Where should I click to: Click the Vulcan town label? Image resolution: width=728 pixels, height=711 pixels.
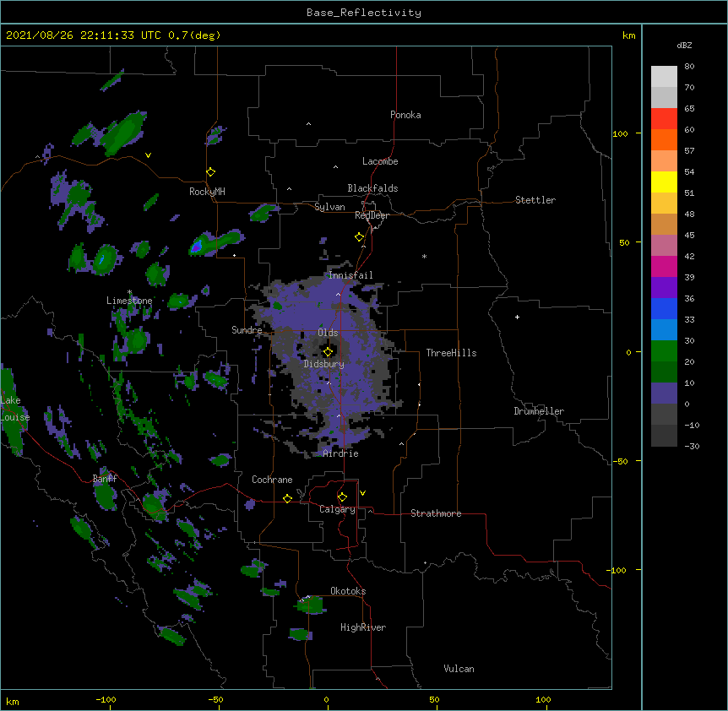(459, 669)
